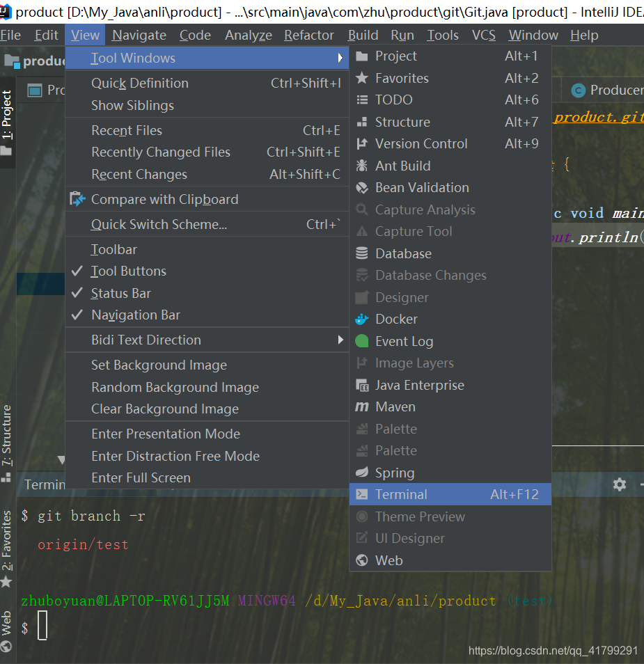Select Clear Background Image entry
The image size is (644, 664).
tap(207, 409)
